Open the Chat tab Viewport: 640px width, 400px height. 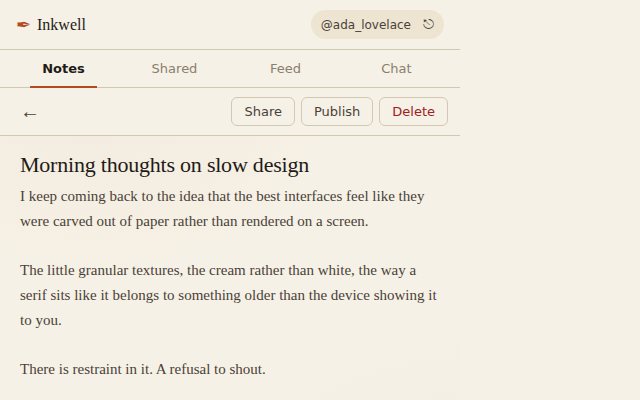396,69
